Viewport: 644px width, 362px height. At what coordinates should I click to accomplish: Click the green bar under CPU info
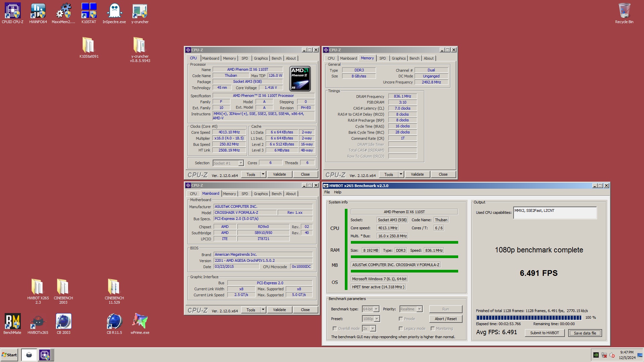pyautogui.click(x=405, y=242)
